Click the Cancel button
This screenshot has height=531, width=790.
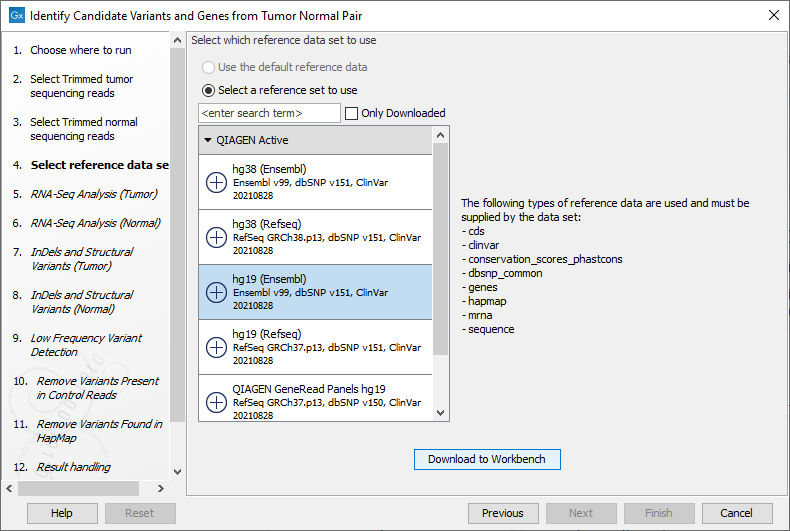737,513
